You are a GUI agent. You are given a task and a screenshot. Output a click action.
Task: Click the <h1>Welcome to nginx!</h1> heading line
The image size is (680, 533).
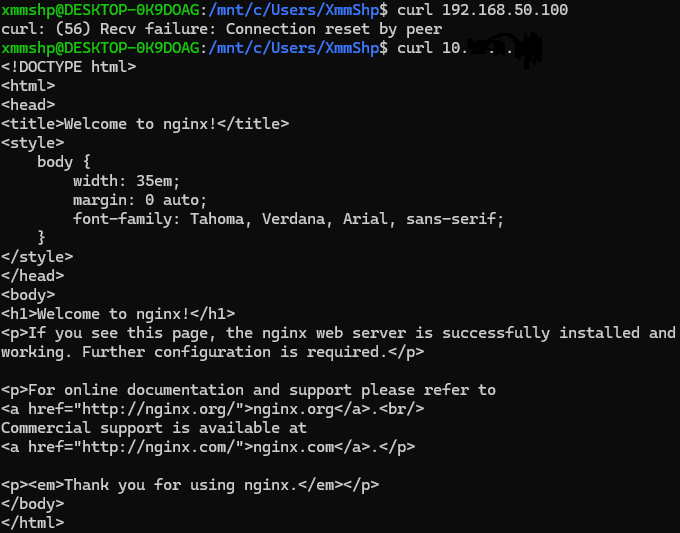pyautogui.click(x=118, y=314)
